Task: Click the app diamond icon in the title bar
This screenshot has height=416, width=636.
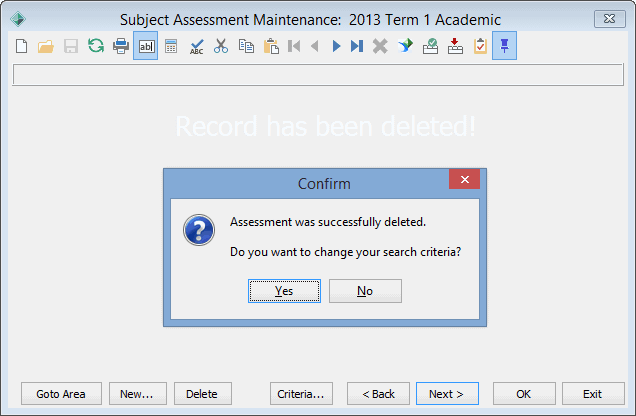Action: tap(18, 19)
